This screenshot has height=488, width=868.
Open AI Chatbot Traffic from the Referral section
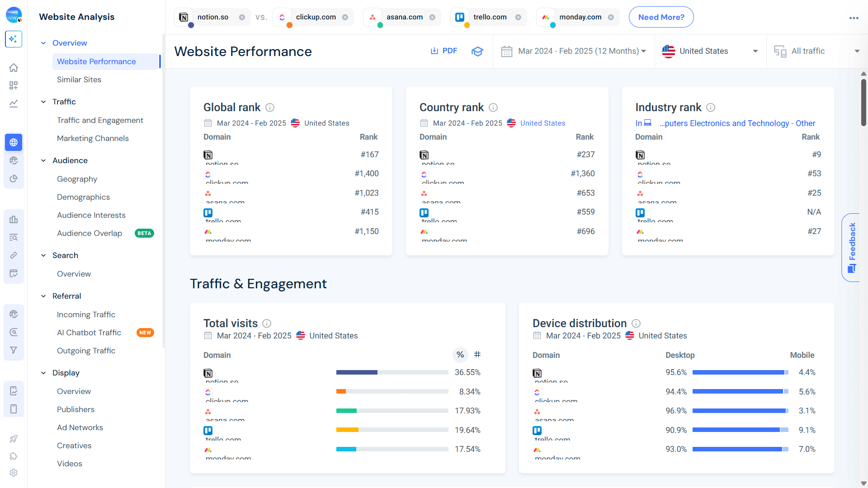[89, 332]
